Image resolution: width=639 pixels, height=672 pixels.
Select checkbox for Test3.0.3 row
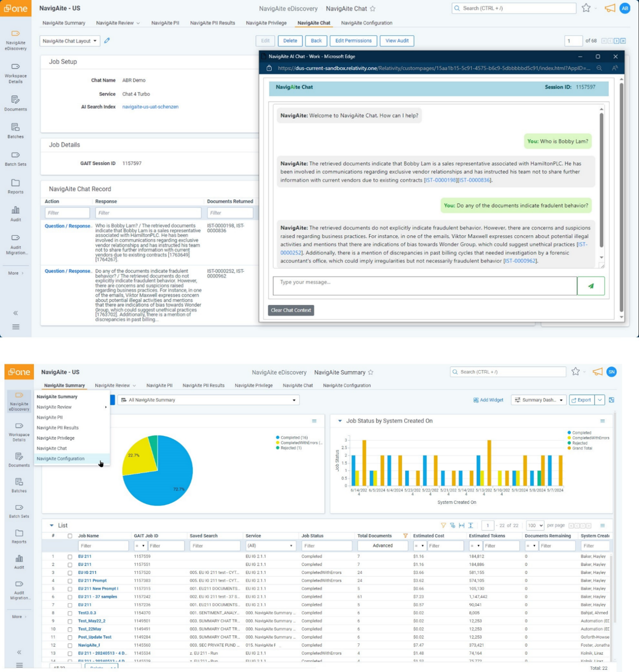(x=70, y=613)
